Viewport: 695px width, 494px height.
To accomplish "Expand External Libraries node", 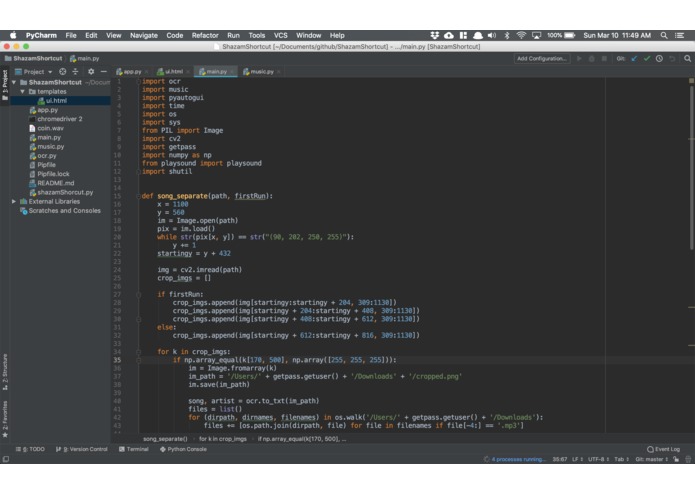I will coord(14,202).
